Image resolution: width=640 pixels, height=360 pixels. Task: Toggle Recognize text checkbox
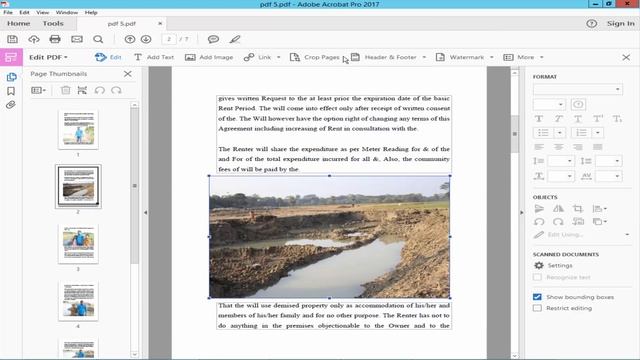pyautogui.click(x=537, y=277)
